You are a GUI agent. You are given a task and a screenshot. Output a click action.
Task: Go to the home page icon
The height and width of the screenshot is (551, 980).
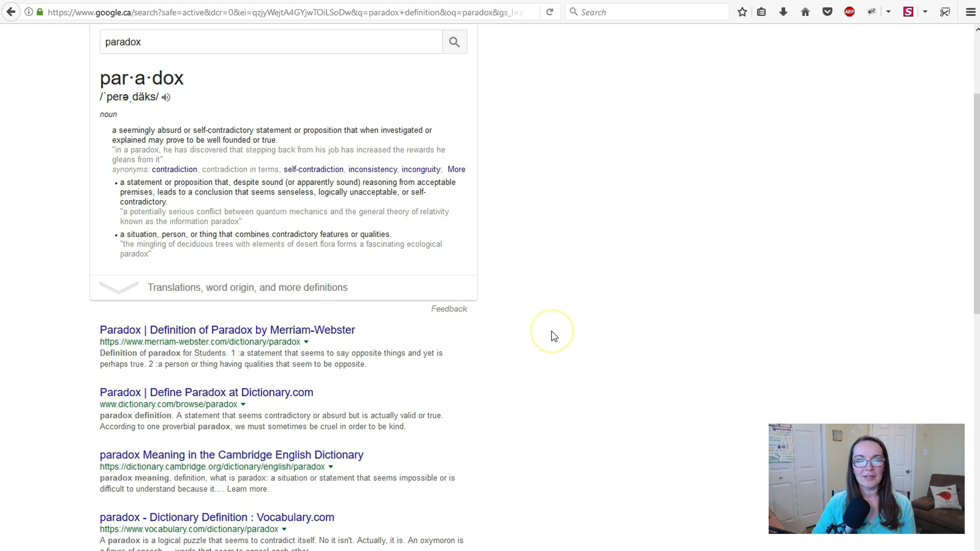coord(805,12)
